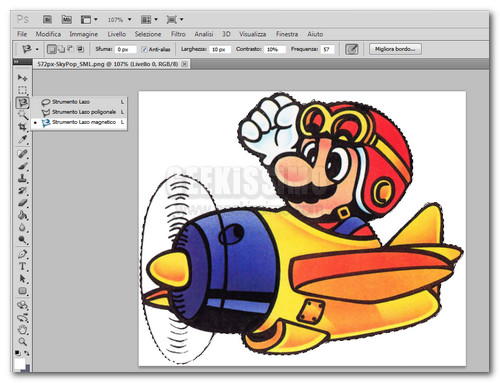Click the active Magnetic Lasso toolbox button

click(22, 103)
